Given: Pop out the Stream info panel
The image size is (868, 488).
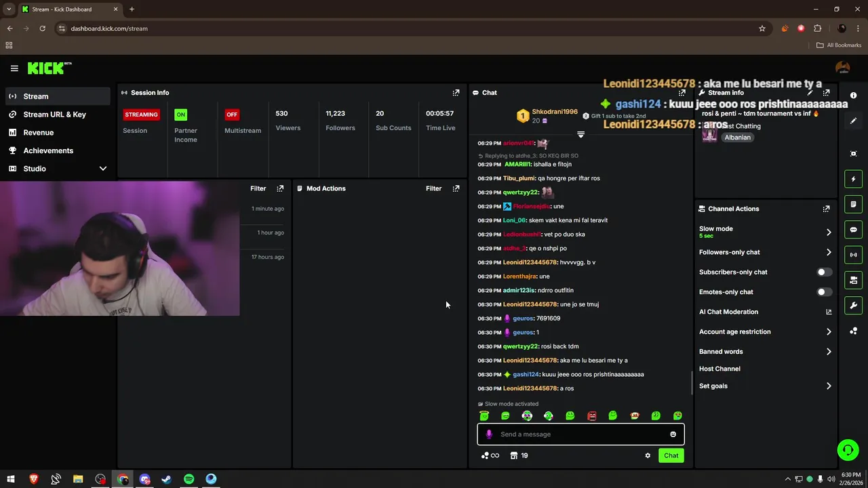Looking at the screenshot, I should tap(826, 93).
